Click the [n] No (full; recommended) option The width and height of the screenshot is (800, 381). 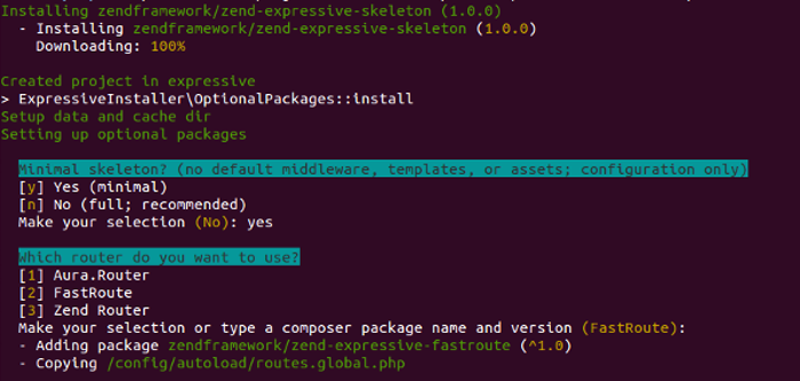pyautogui.click(x=133, y=205)
